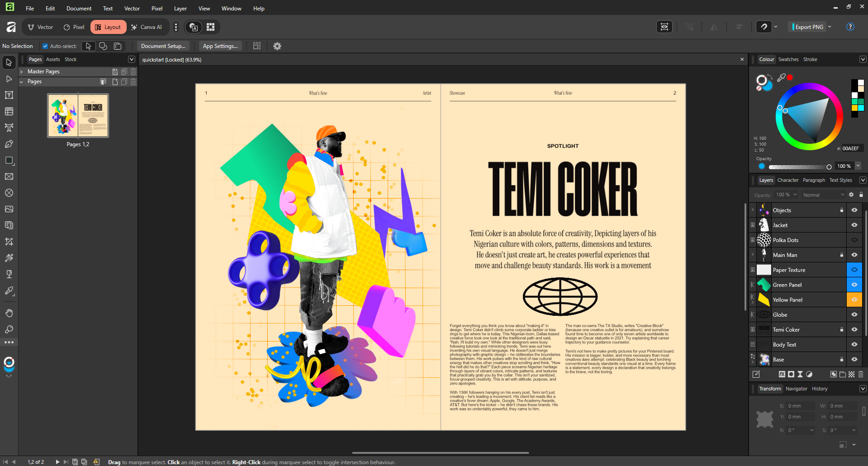Select the Pages 1,2 spread thumbnail
Viewport: 868px width, 466px height.
point(78,115)
